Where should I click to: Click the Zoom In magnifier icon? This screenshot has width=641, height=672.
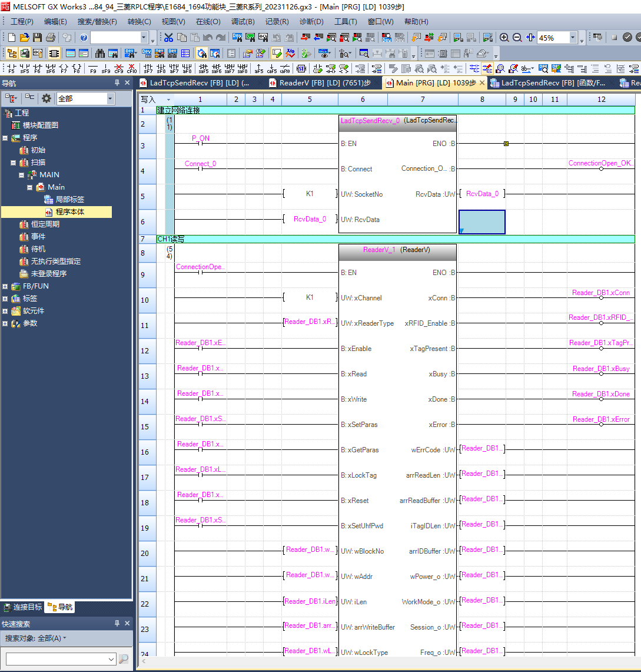tap(504, 38)
